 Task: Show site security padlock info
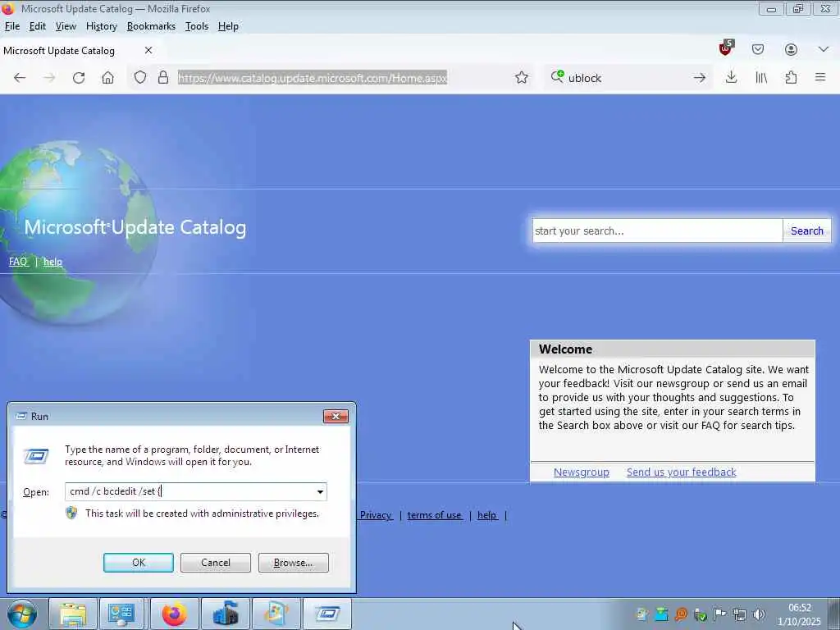coord(163,78)
